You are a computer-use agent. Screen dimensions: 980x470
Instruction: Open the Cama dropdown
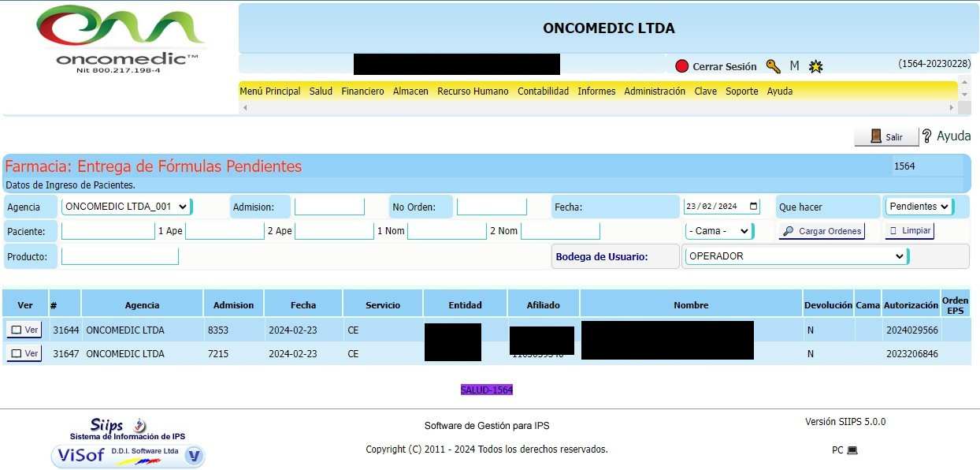pyautogui.click(x=718, y=231)
